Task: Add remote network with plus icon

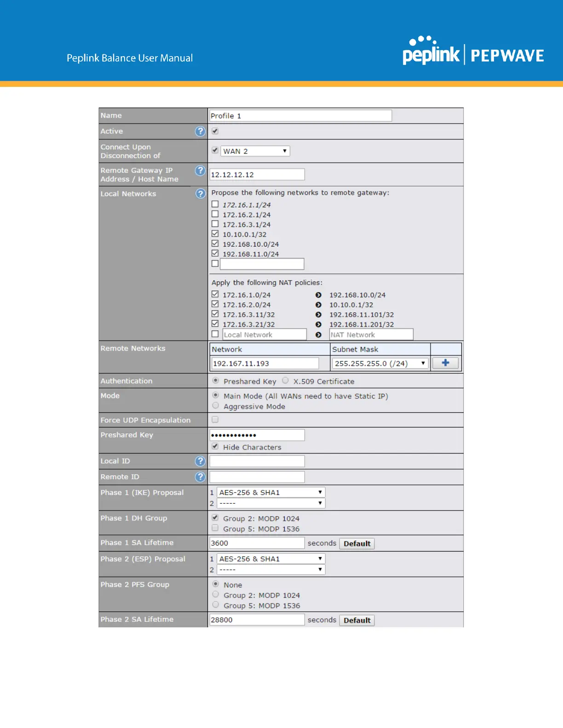Action: point(445,363)
